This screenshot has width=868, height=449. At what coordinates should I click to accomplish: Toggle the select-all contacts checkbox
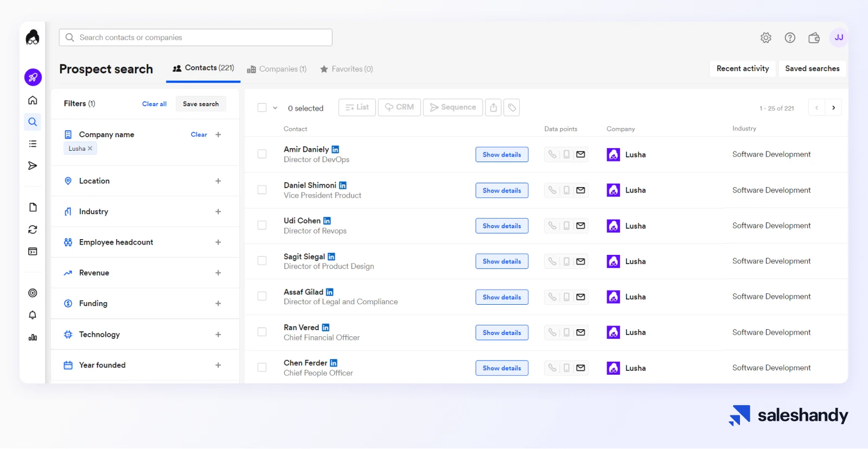(262, 108)
